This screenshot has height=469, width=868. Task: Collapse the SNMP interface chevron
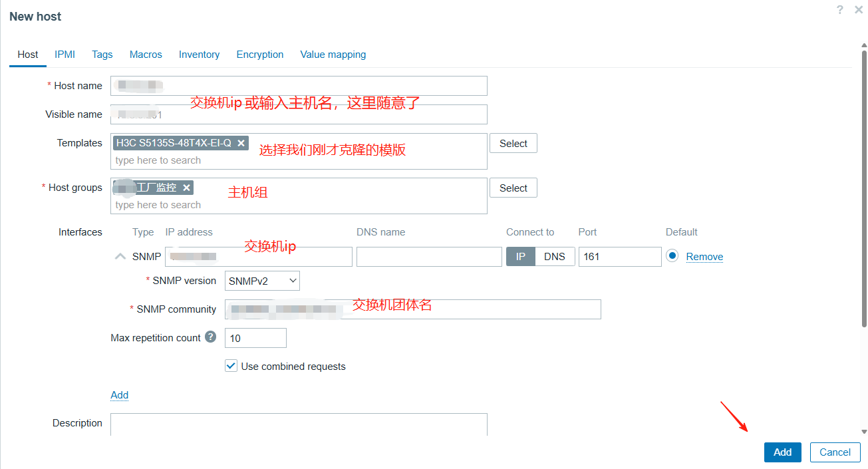[120, 256]
